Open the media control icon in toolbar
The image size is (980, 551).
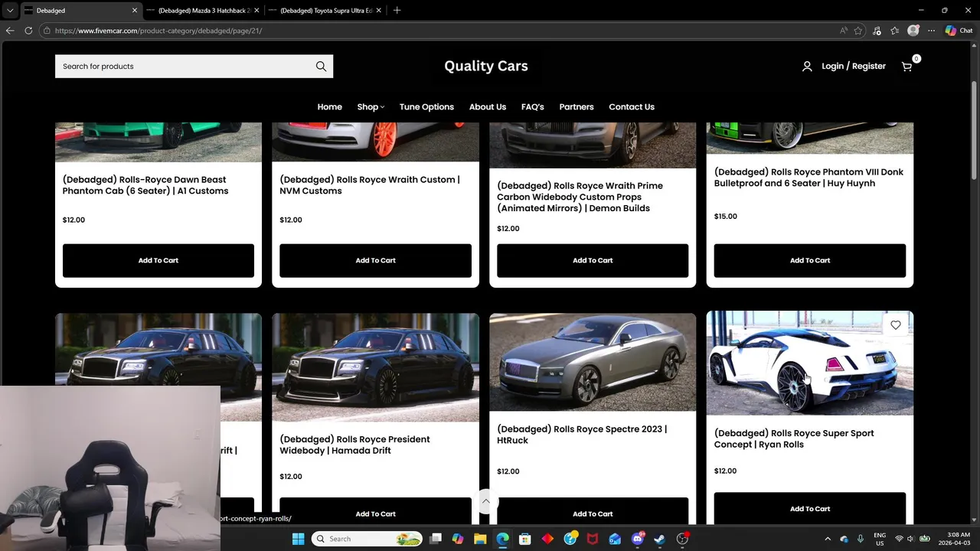point(877,31)
